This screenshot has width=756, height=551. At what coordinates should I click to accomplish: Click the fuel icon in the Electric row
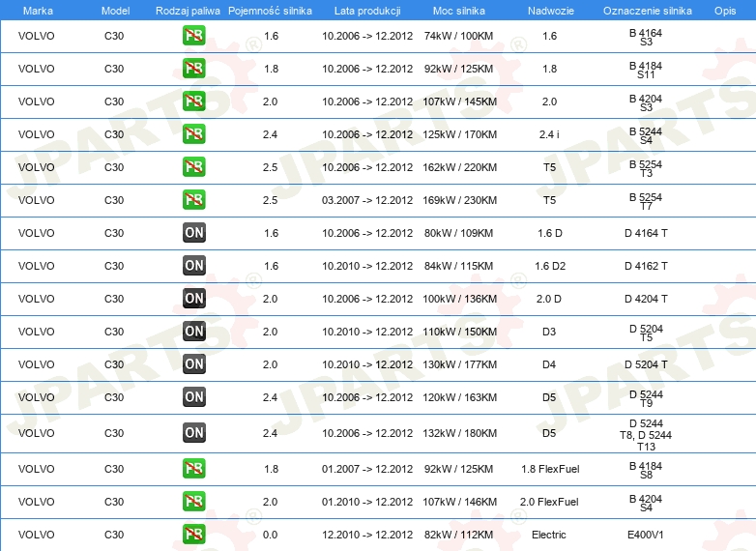[x=193, y=535]
